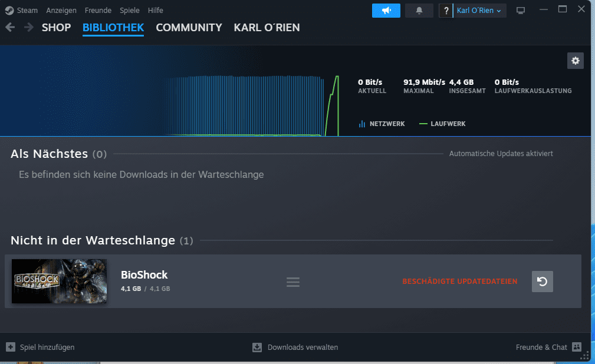Click the Nicht in der Warteschlange heading
This screenshot has height=364, width=595.
pos(93,240)
